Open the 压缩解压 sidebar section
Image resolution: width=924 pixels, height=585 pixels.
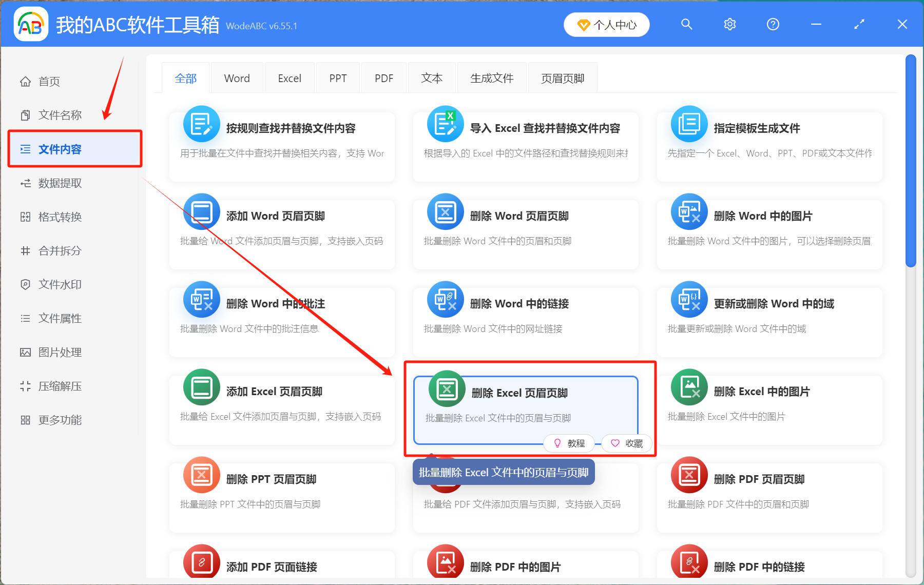click(59, 386)
